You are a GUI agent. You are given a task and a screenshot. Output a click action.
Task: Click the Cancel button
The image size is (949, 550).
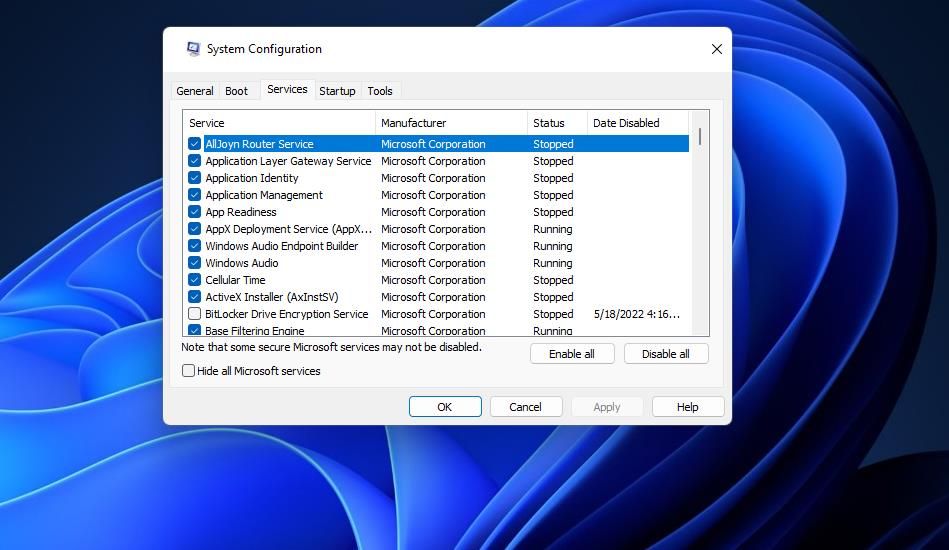click(525, 407)
